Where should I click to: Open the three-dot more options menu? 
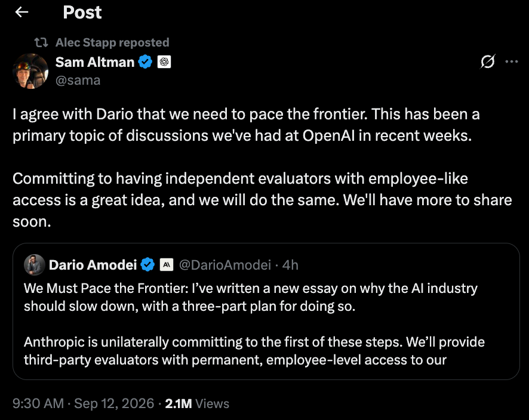[x=512, y=61]
